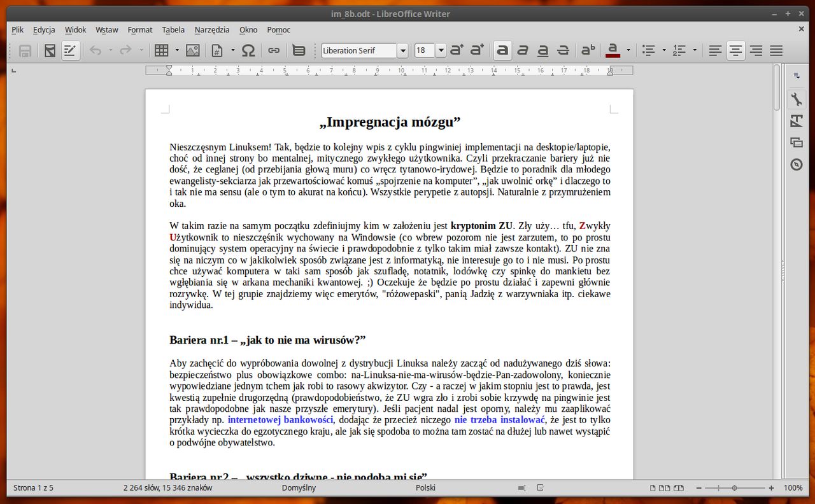Open the Font Color dropdown arrow

coord(628,50)
